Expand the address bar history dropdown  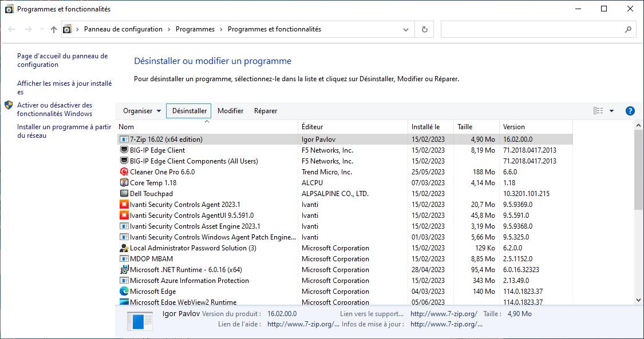click(x=406, y=29)
